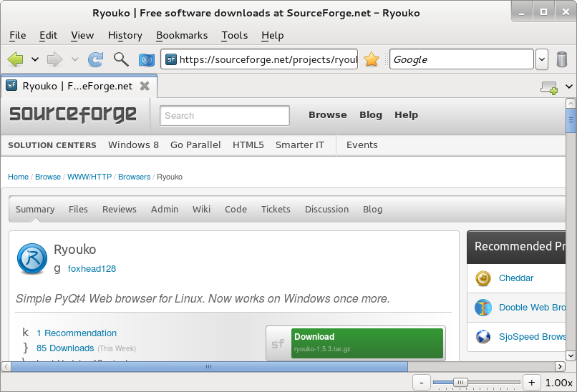Open the Cheddar recommended project
This screenshot has height=392, width=577.
tap(516, 278)
